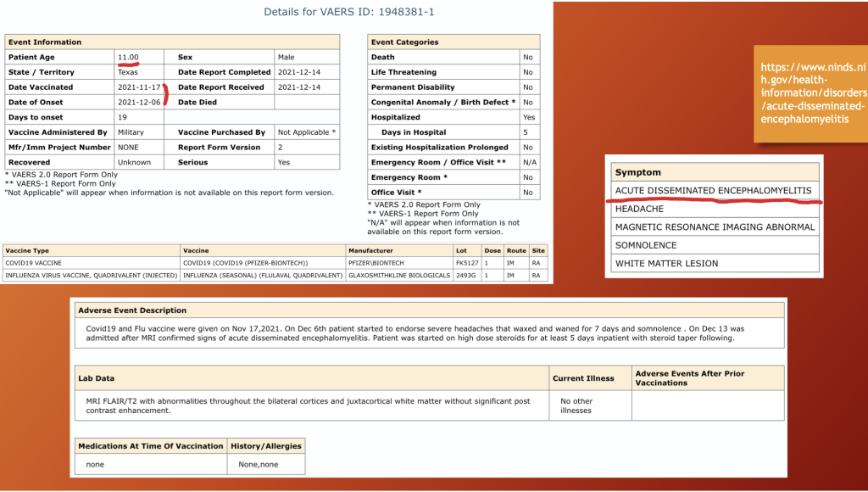Select the Hospitalized row Yes value

tap(529, 117)
